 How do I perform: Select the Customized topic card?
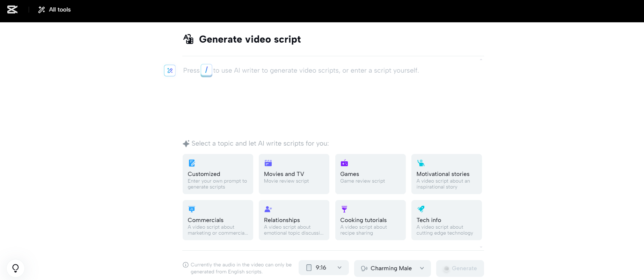(218, 174)
